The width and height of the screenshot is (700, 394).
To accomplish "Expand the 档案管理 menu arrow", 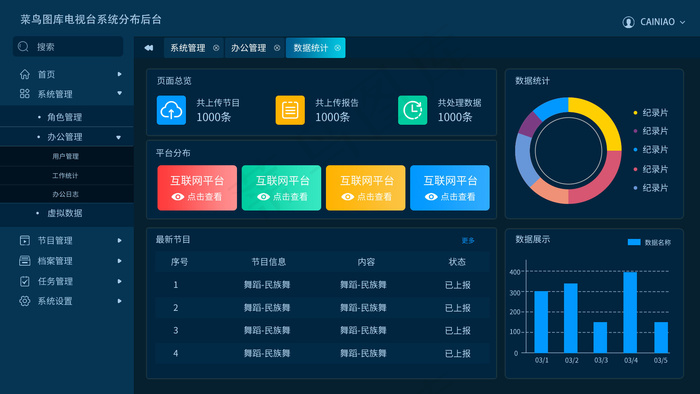I will point(119,261).
